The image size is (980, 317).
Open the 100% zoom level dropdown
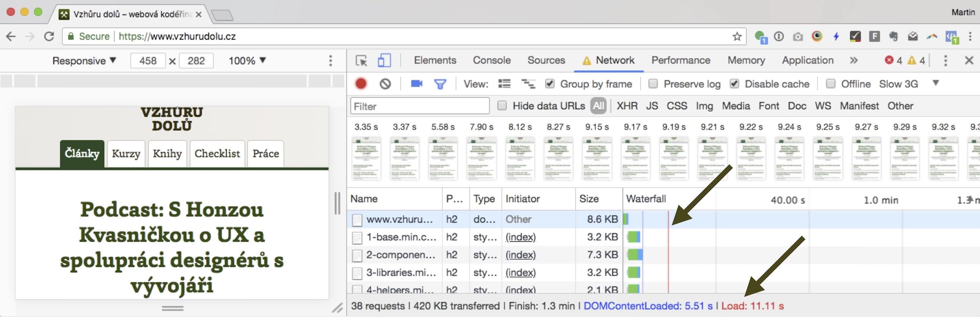pyautogui.click(x=247, y=61)
